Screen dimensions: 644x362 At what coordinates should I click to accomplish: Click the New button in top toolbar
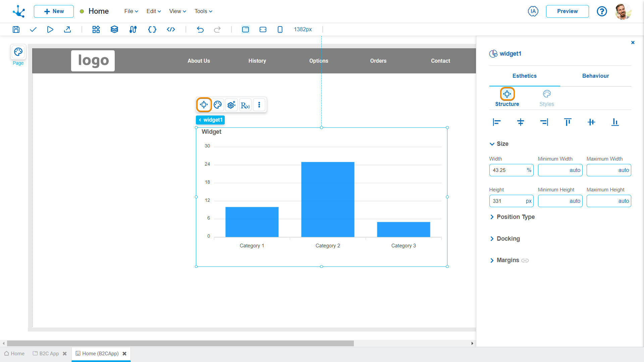pos(54,11)
